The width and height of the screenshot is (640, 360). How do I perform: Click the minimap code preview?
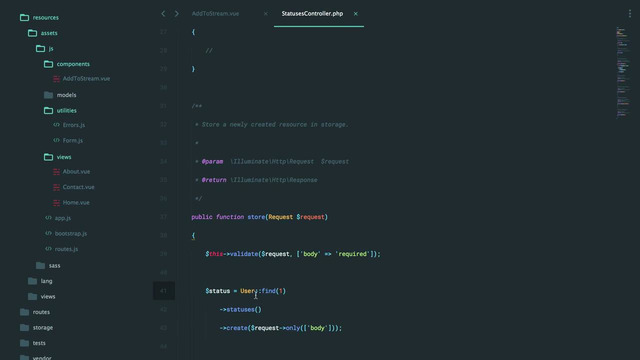coord(622,73)
